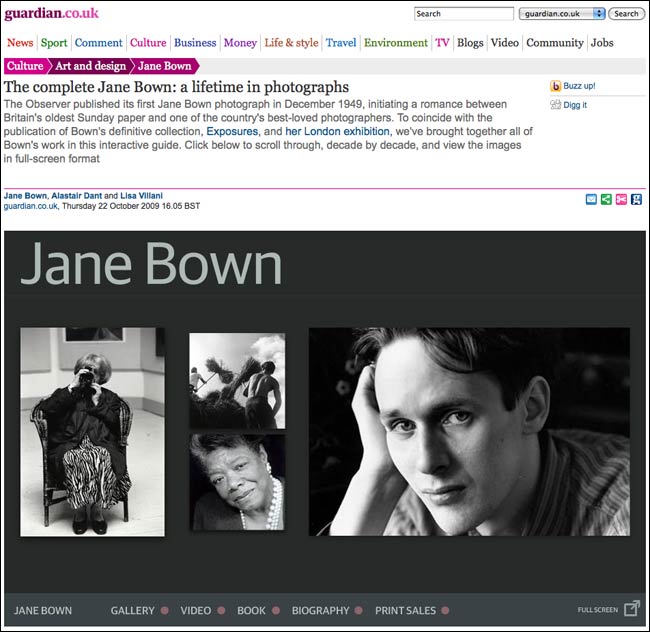Click the article headline text

[176, 87]
